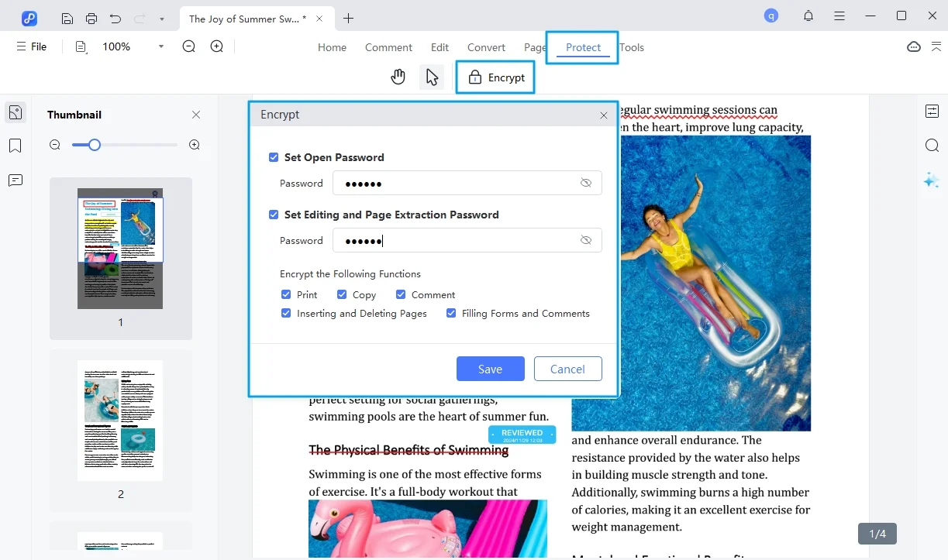Click the page display icon beside zoom
948x560 pixels.
(x=81, y=46)
